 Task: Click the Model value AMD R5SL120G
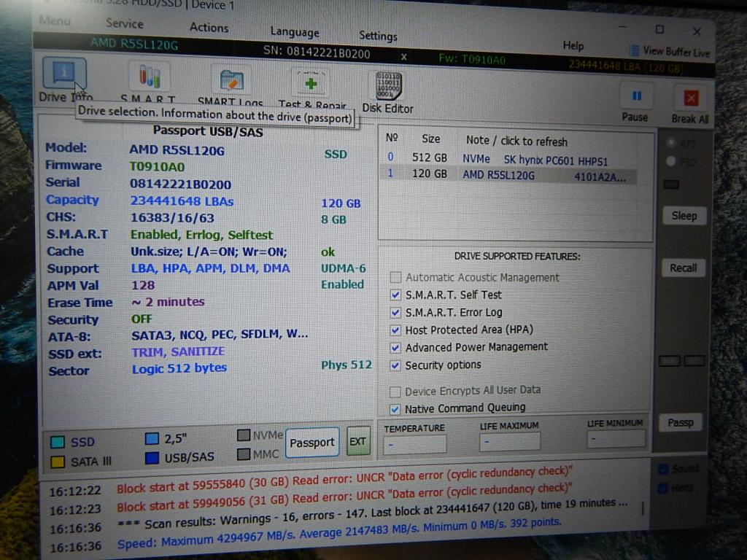177,150
